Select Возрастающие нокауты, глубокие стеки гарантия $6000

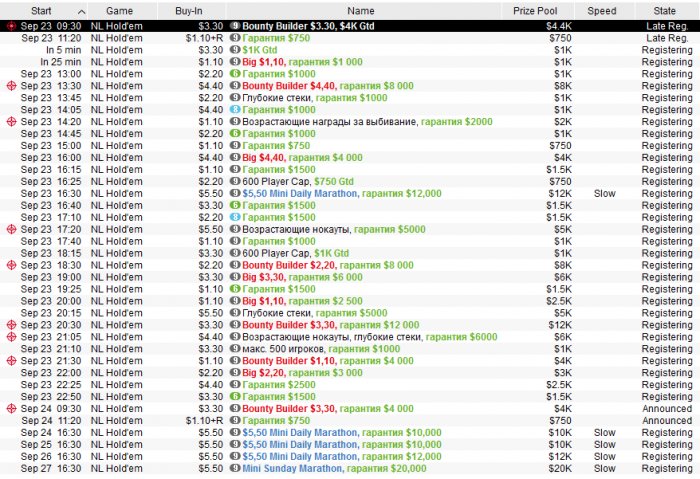coord(350,337)
